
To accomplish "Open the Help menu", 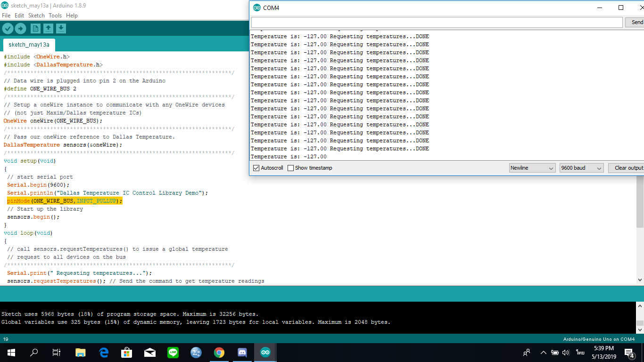I will tap(72, 16).
